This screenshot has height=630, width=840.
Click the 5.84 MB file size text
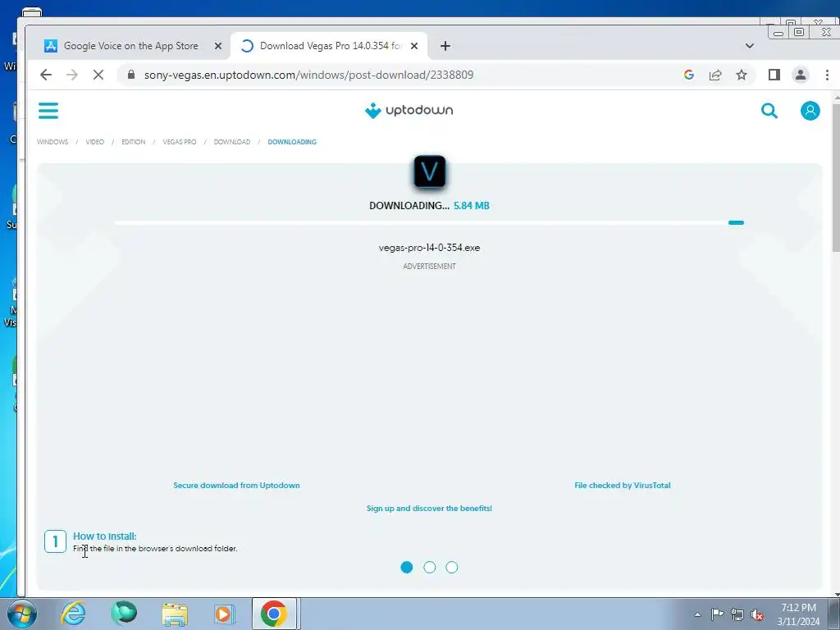(x=472, y=206)
